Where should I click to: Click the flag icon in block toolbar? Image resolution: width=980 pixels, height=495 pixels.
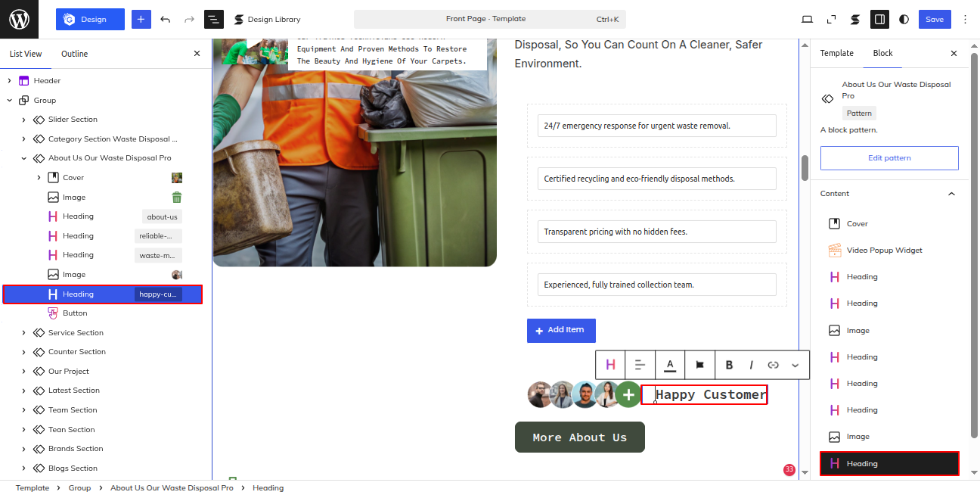click(x=699, y=365)
